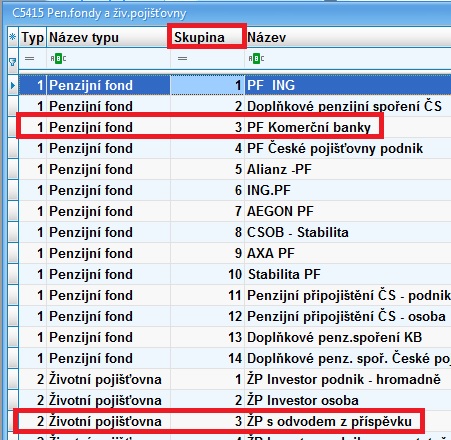Click Penzijní fond cell in PF ING row
The height and width of the screenshot is (440, 451).
[108, 85]
